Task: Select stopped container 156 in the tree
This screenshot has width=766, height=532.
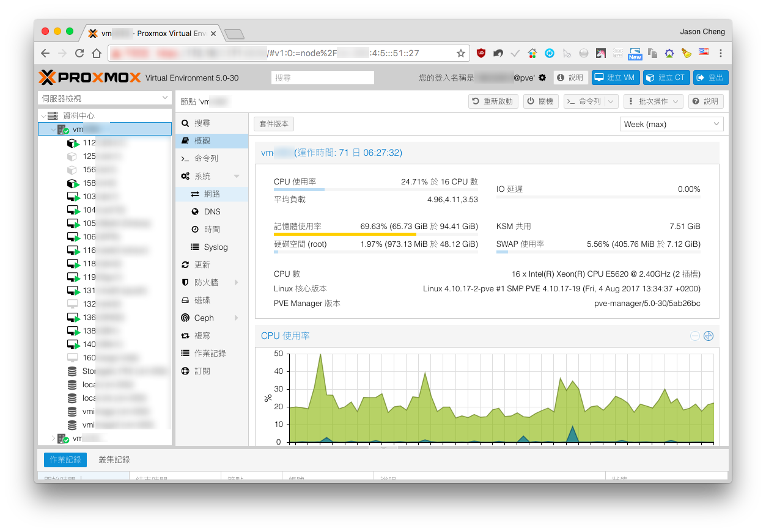Action: click(x=105, y=170)
